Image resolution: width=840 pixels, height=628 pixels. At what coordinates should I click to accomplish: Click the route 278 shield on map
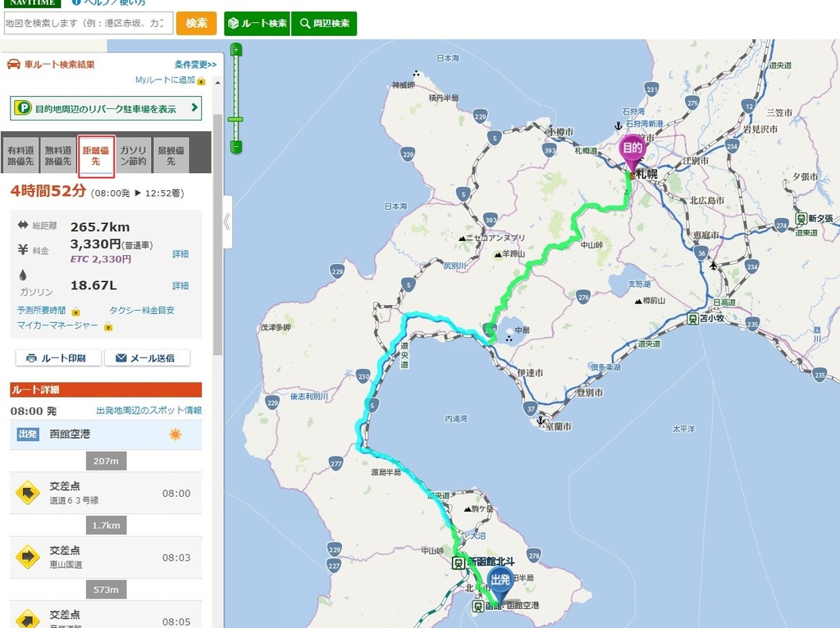(x=534, y=556)
